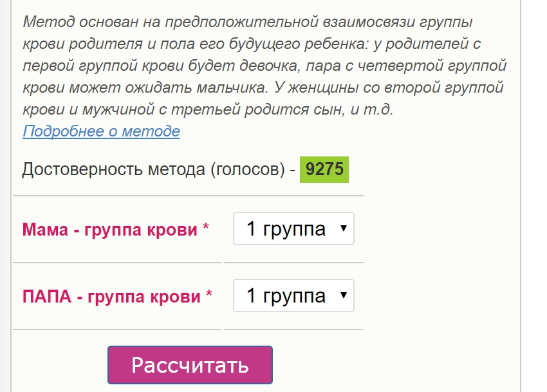The image size is (547, 392).
Task: Open the 'Подробнее о методе' link
Action: click(x=101, y=131)
